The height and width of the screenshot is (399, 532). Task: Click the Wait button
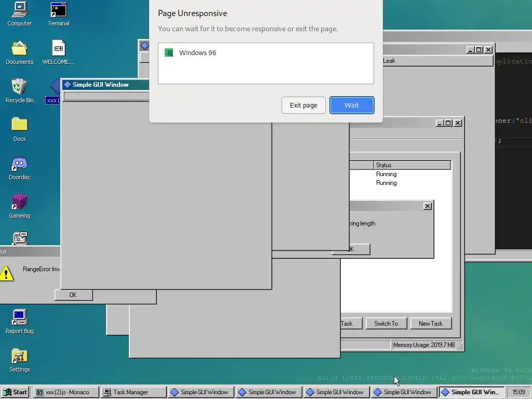[x=352, y=105]
